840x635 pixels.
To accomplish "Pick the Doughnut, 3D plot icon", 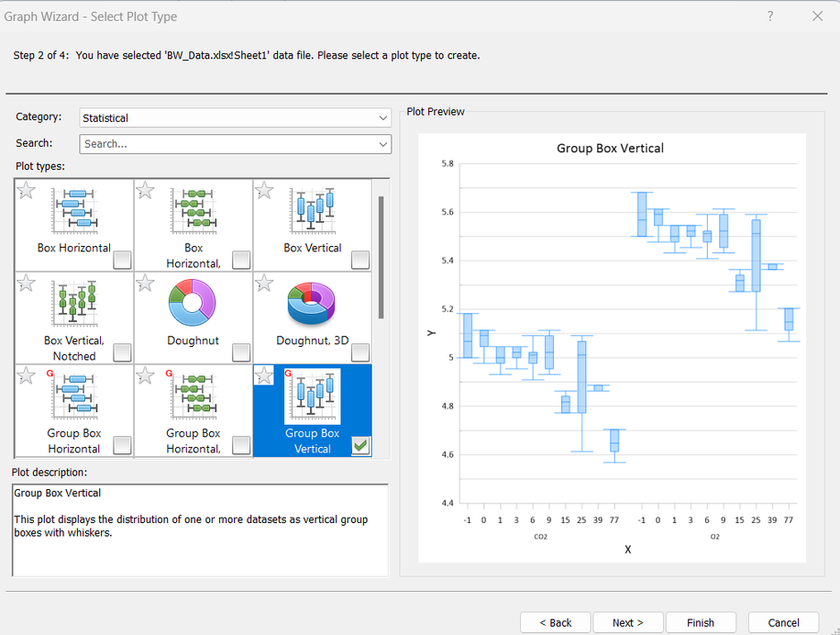I will [x=312, y=302].
